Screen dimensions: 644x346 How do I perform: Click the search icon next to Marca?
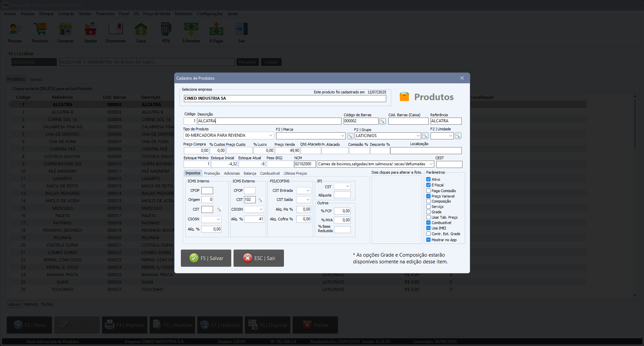click(x=350, y=136)
